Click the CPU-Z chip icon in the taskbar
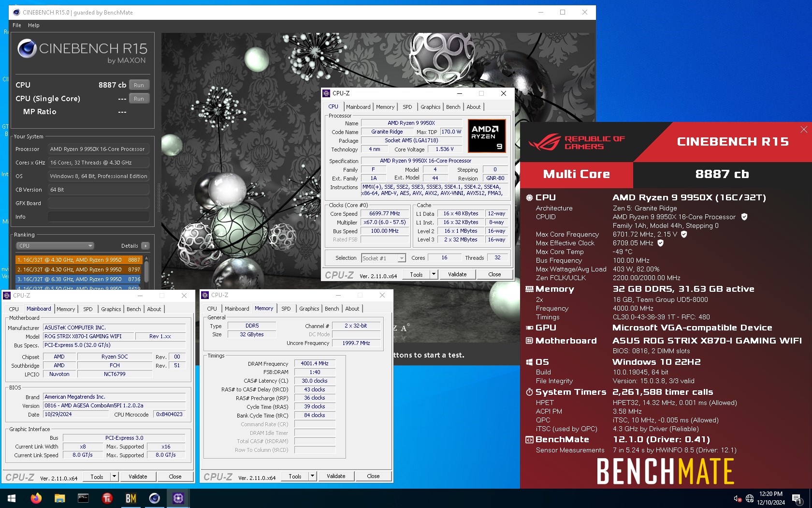This screenshot has width=812, height=508. 178,498
